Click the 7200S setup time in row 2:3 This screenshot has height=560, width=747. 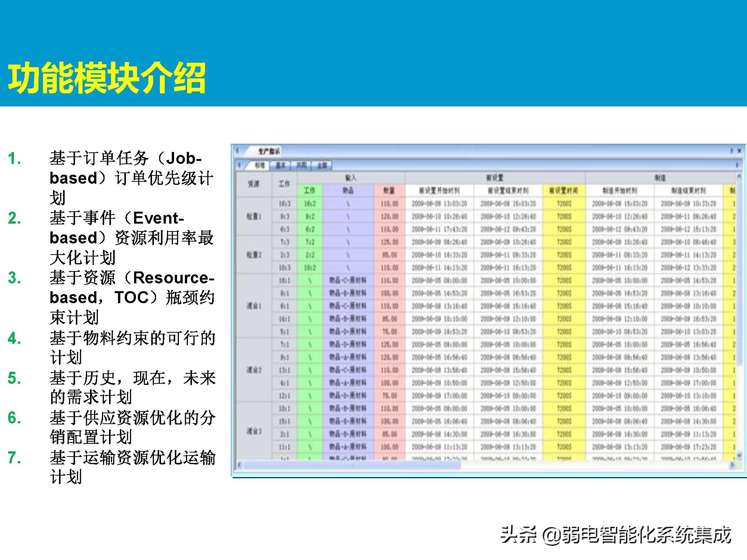coord(564,255)
